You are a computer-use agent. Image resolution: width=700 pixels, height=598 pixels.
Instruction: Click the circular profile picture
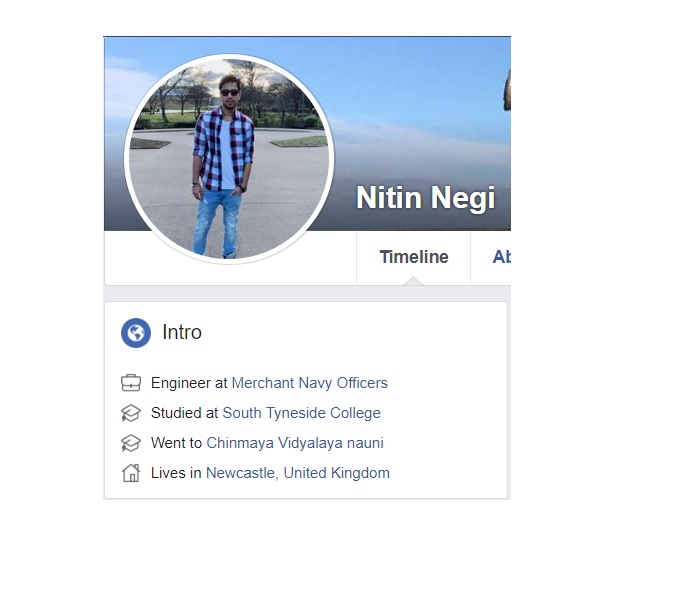pyautogui.click(x=229, y=159)
